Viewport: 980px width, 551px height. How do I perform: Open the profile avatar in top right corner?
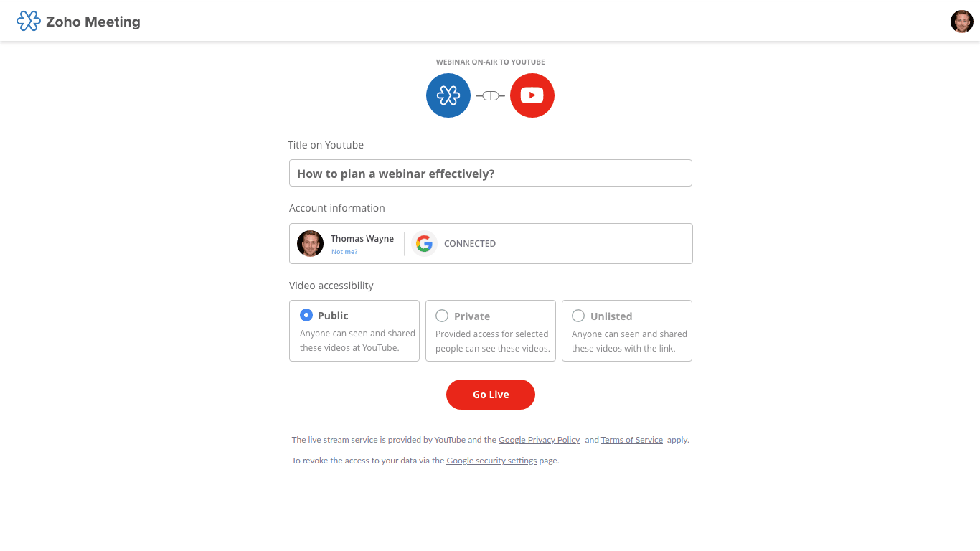tap(961, 21)
